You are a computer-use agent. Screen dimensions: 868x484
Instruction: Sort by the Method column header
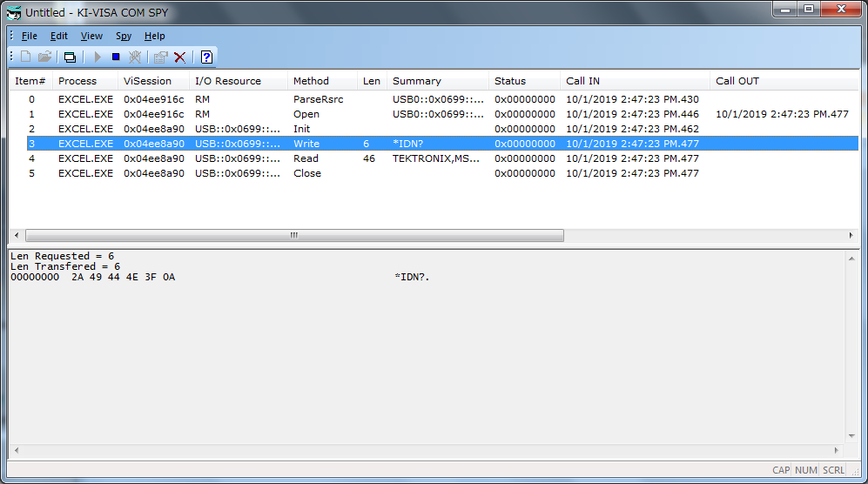click(311, 81)
